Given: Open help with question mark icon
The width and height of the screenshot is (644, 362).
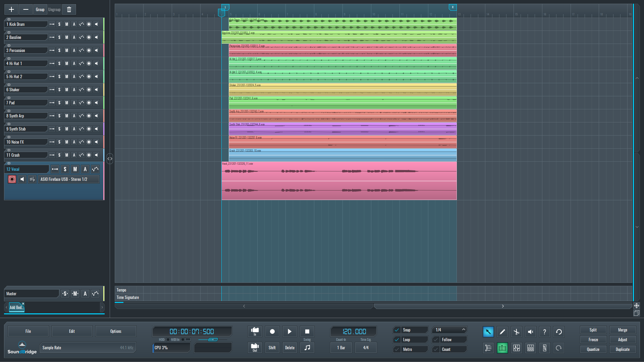Looking at the screenshot, I should [x=544, y=332].
